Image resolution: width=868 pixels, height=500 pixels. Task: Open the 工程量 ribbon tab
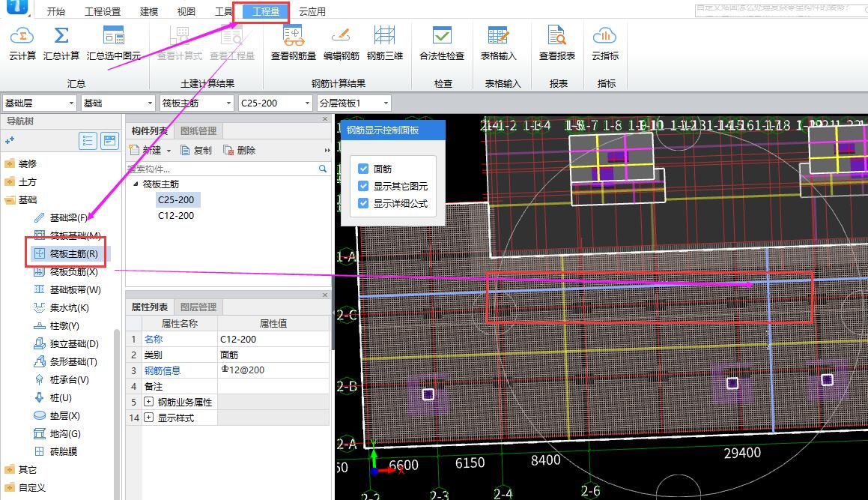coord(266,12)
